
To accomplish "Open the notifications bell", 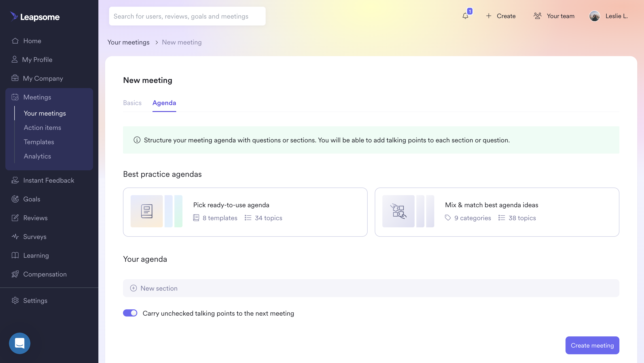I will [465, 16].
